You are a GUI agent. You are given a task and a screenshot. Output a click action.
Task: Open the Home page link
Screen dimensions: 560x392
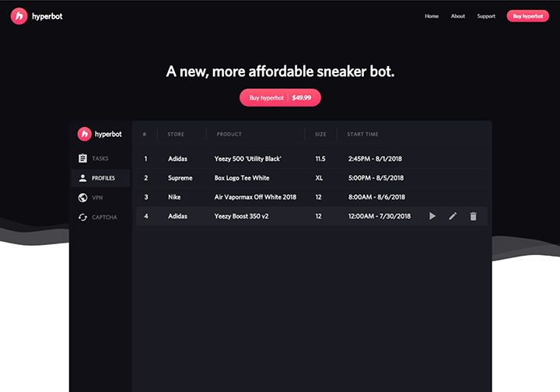pyautogui.click(x=432, y=16)
